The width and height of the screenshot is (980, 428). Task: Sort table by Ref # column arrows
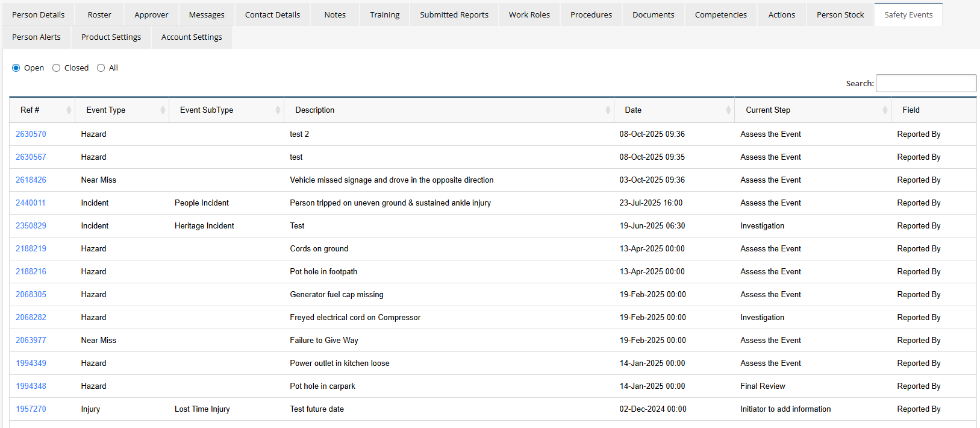pyautogui.click(x=69, y=110)
